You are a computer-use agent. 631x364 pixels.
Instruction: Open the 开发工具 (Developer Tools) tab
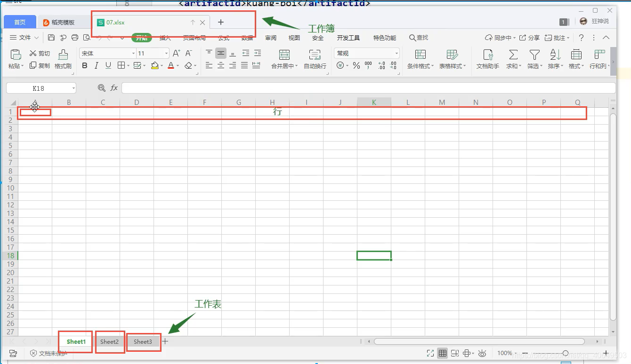348,38
